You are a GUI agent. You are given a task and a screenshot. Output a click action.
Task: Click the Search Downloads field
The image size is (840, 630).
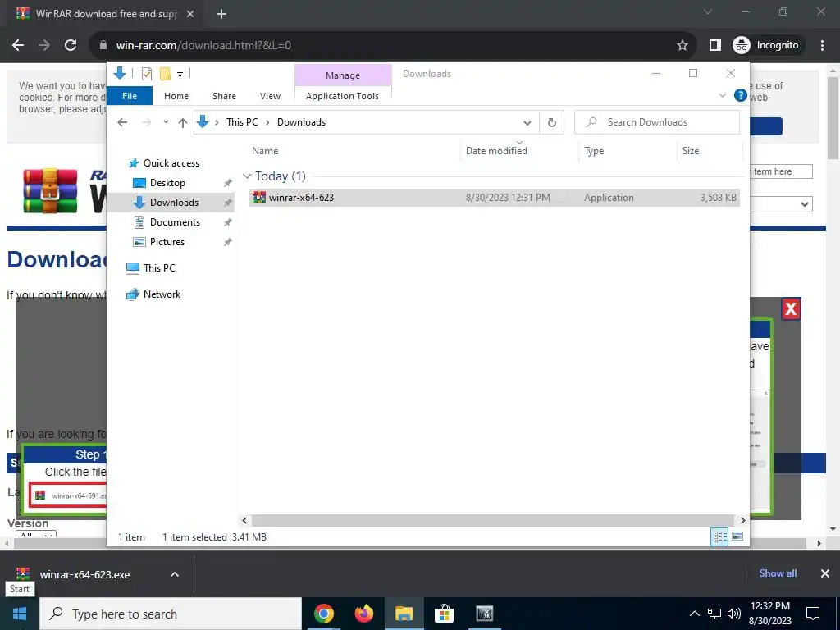pyautogui.click(x=657, y=122)
